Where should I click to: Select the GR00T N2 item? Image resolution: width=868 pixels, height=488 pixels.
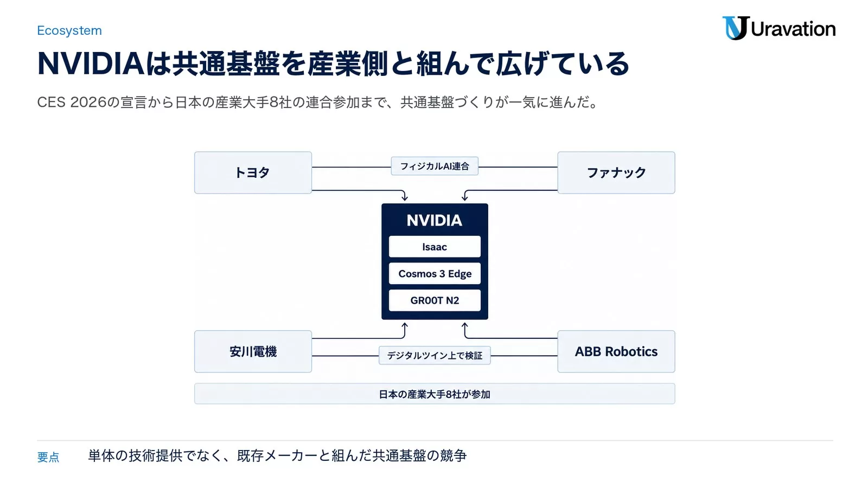435,300
